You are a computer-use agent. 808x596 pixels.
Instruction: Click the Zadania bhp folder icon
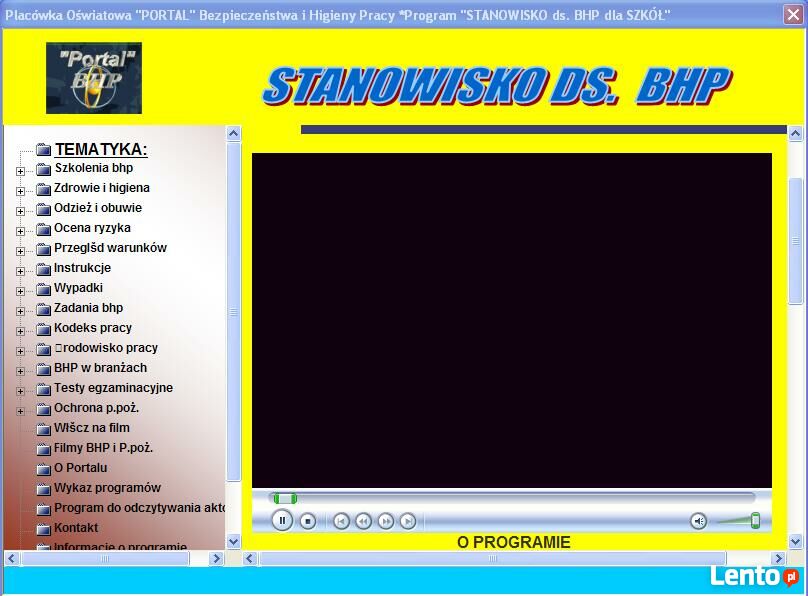43,309
